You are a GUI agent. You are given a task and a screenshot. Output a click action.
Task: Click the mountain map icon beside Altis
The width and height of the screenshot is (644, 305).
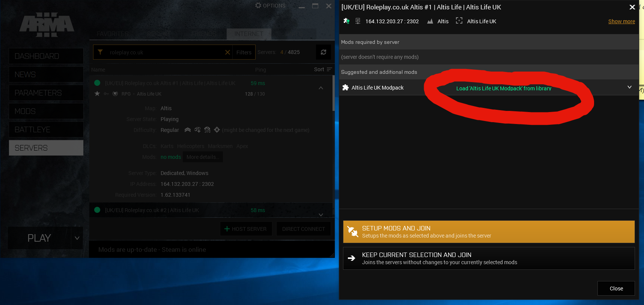pyautogui.click(x=430, y=21)
